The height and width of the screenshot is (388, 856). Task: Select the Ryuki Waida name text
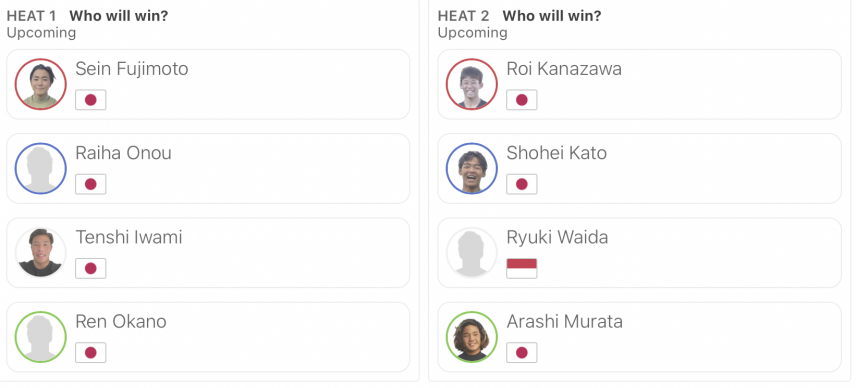click(x=557, y=237)
